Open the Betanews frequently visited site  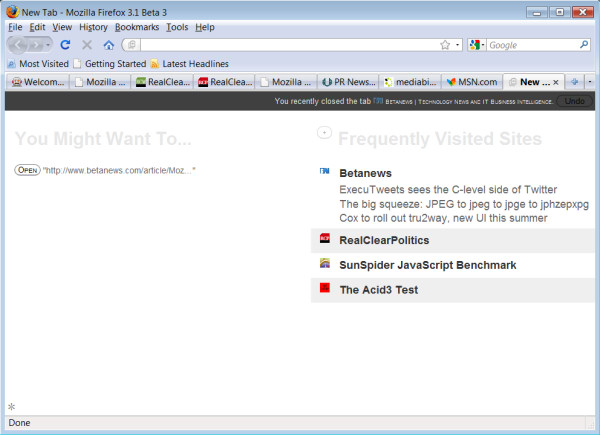[365, 173]
